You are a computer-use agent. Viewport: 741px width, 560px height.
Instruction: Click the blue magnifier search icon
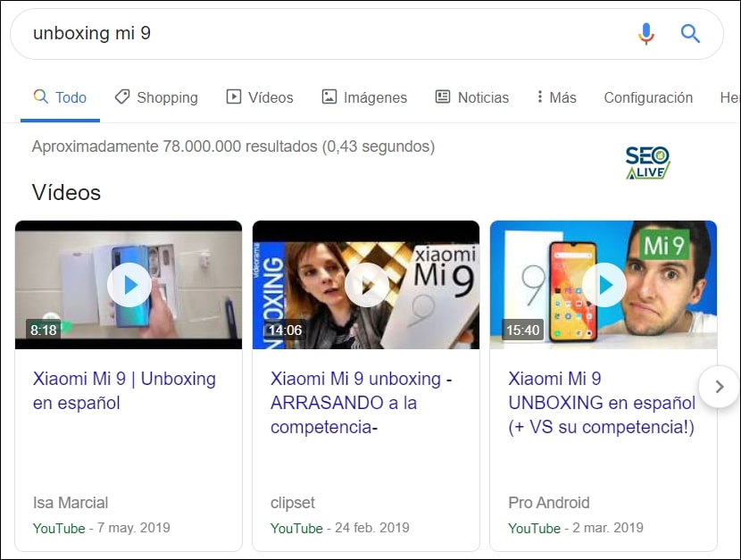[x=691, y=33]
